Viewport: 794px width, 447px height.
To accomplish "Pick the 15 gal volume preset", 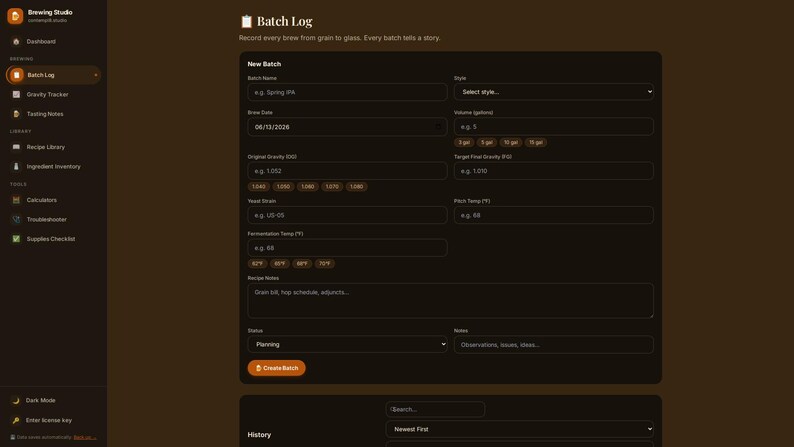I will [x=536, y=142].
